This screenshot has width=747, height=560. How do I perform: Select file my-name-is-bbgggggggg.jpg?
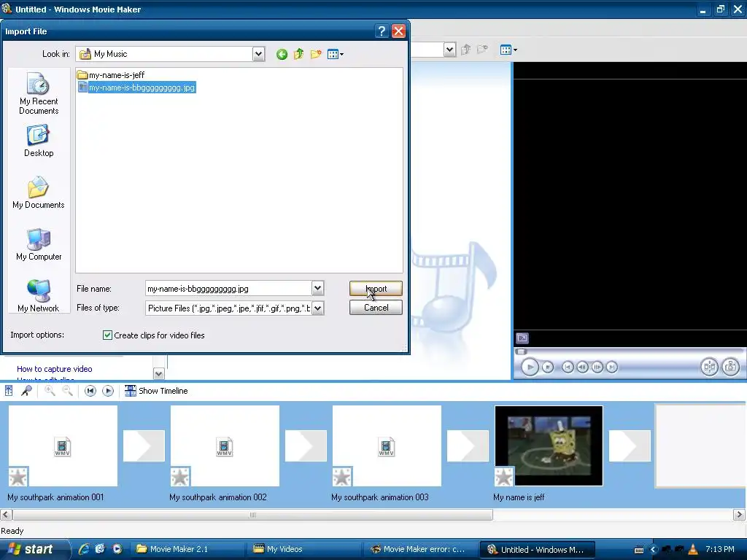(136, 87)
